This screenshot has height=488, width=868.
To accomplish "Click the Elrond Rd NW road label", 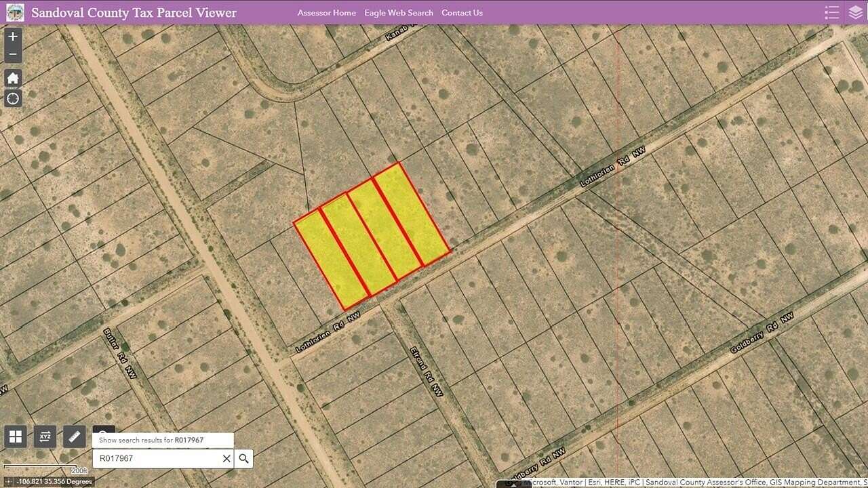I will point(426,371).
